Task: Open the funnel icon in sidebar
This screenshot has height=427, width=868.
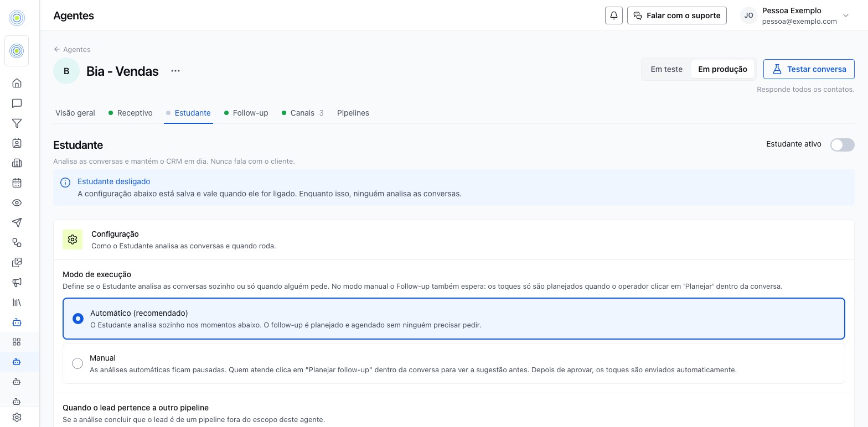Action: pyautogui.click(x=17, y=123)
